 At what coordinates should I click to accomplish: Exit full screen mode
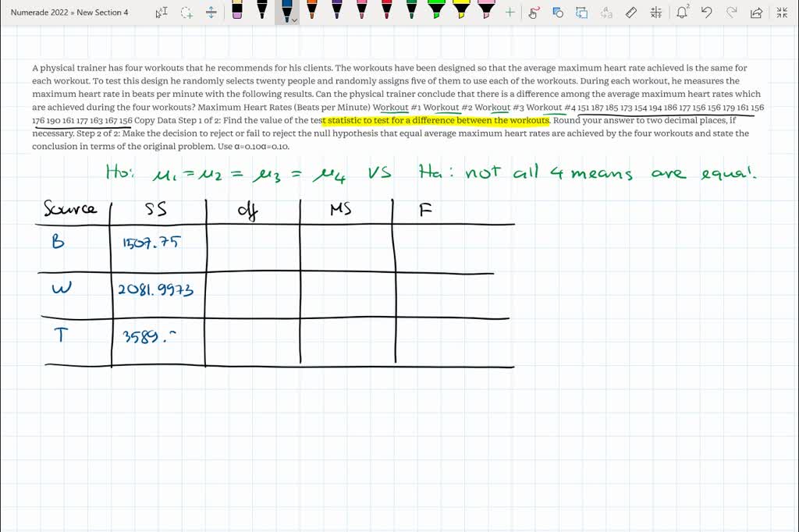(x=782, y=12)
